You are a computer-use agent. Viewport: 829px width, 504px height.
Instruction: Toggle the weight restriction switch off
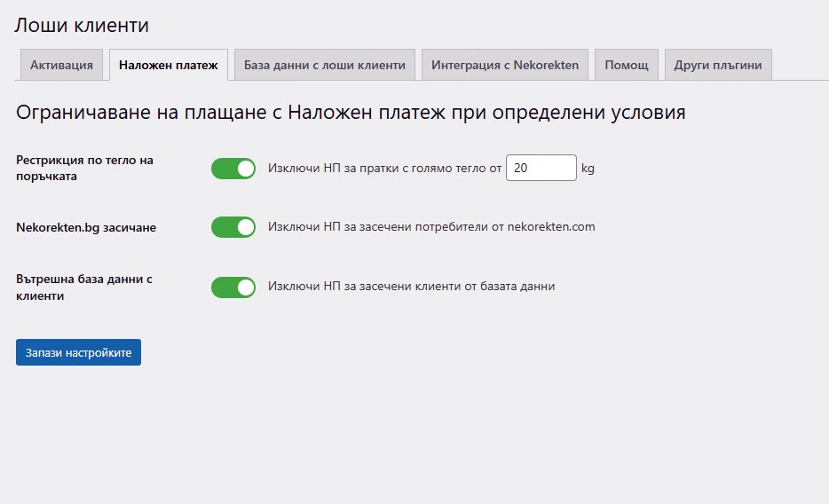[x=233, y=169]
